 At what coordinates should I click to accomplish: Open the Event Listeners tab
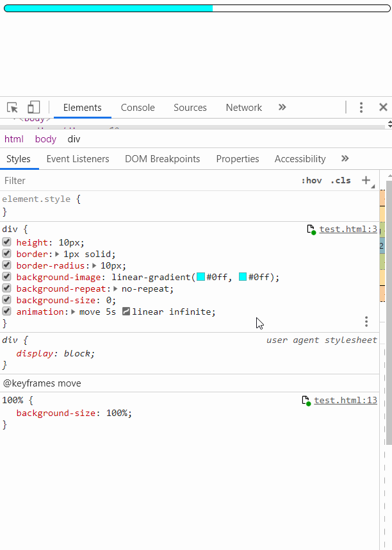tap(78, 159)
